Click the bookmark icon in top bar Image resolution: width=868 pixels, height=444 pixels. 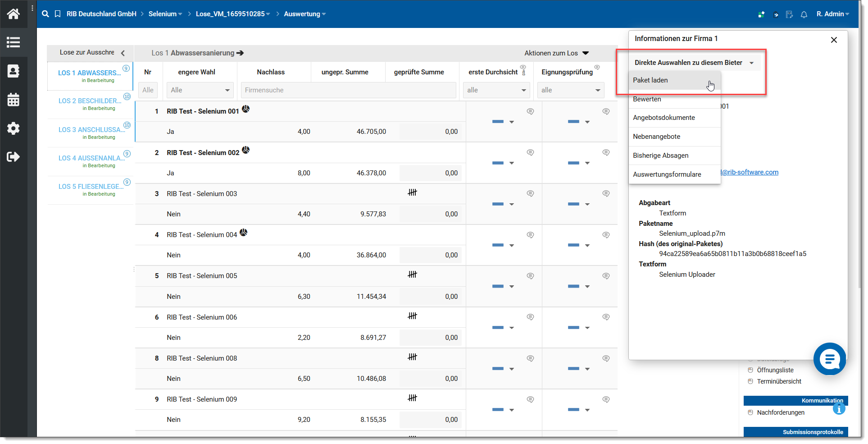58,14
